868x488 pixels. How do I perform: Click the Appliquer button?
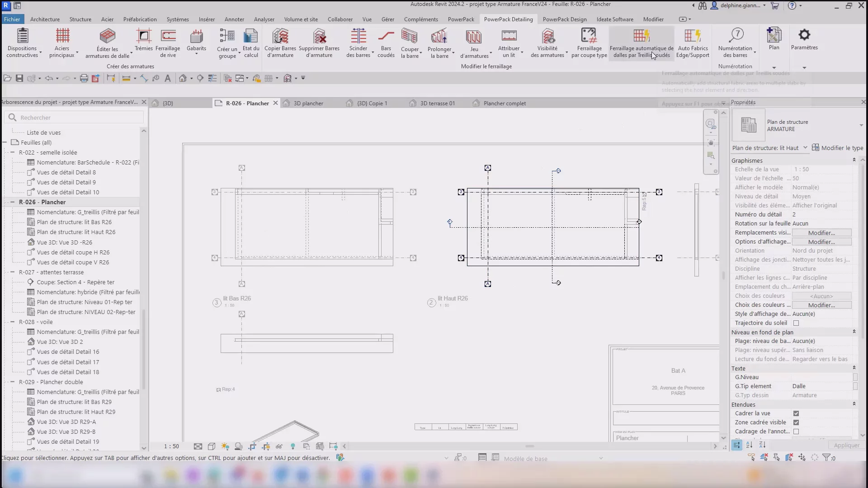coord(846,445)
